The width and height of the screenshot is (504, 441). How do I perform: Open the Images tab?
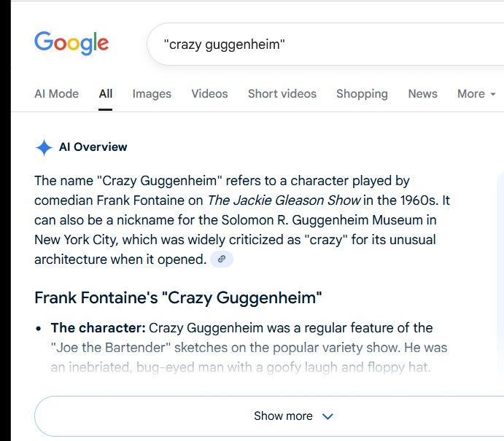[152, 94]
